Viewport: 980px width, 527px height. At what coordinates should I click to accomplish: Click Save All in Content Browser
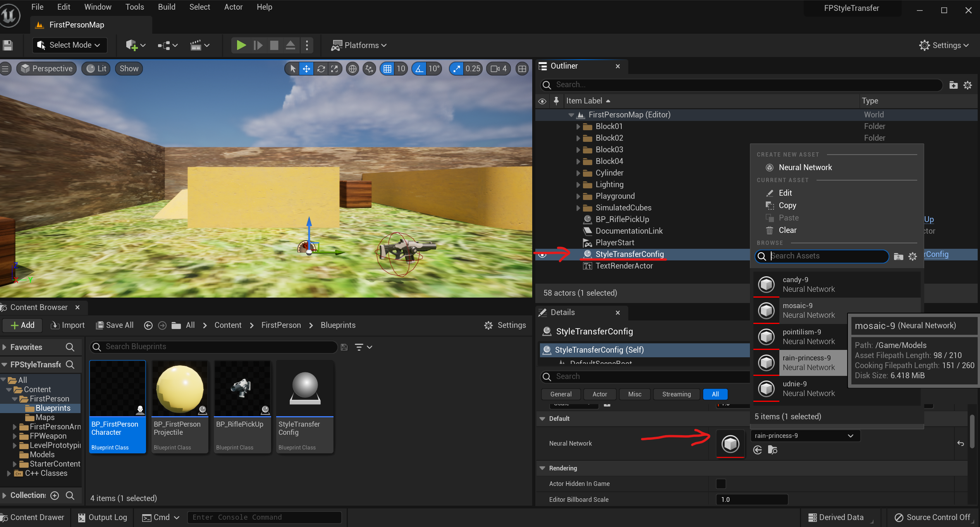tap(115, 325)
